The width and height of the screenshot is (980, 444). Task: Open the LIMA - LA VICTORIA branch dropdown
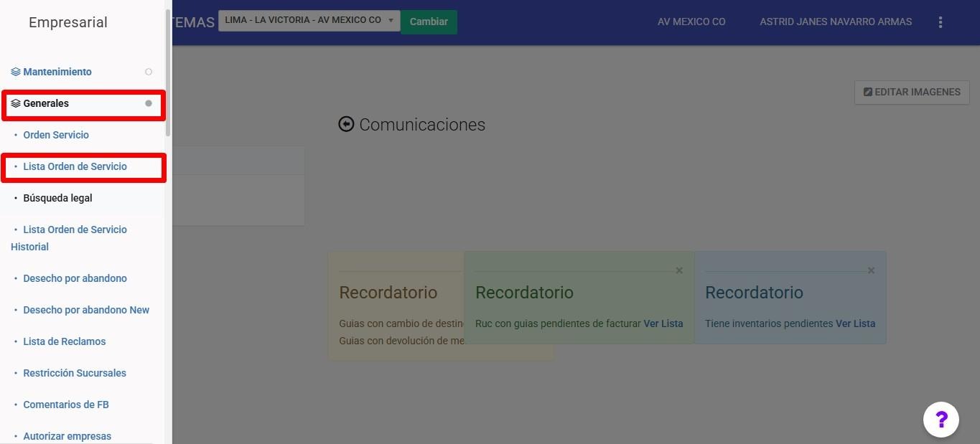[309, 21]
